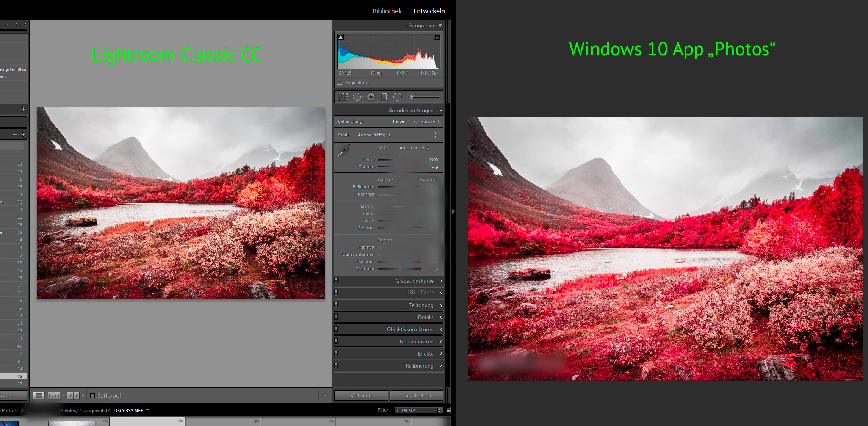Image resolution: width=868 pixels, height=426 pixels.
Task: Open the WA Automatisch dropdown
Action: (x=414, y=148)
